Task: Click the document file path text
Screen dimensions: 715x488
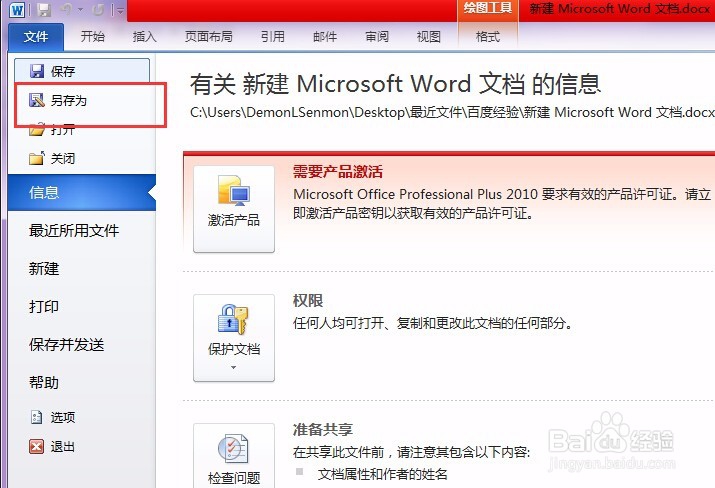Action: tap(452, 112)
